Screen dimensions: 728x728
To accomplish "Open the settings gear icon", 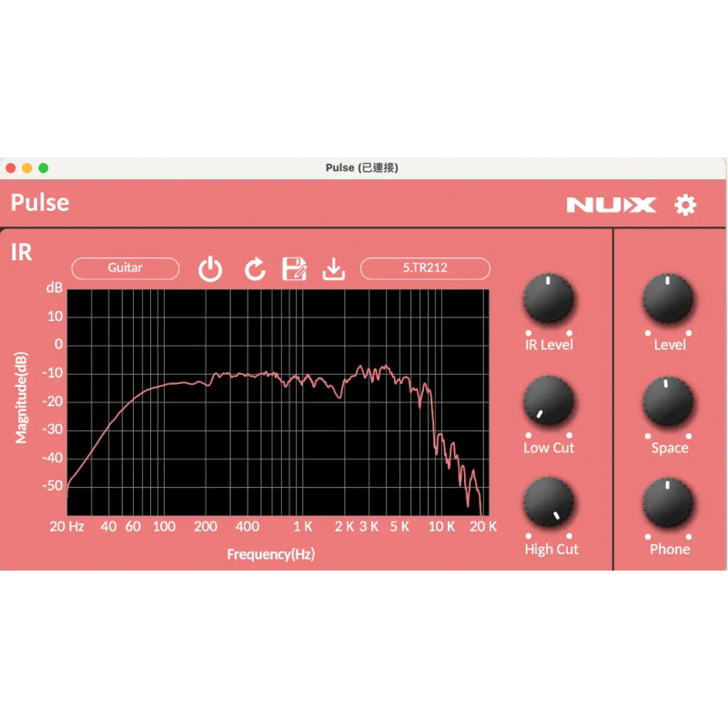I will click(x=685, y=204).
